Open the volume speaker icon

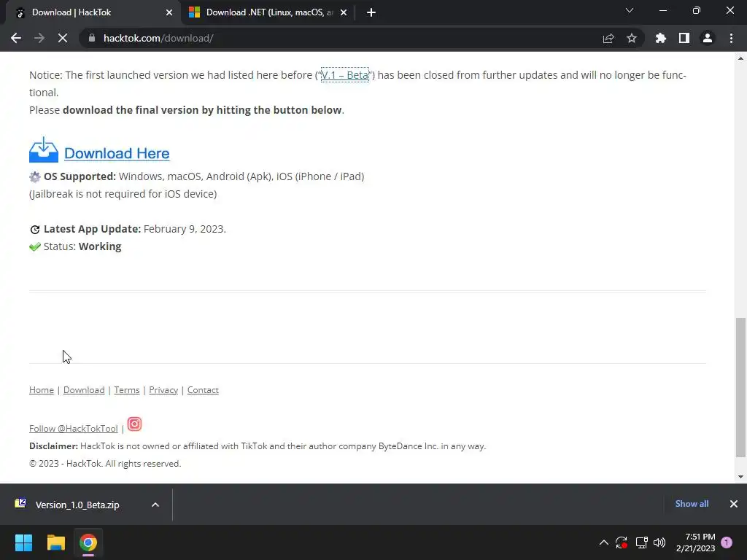[x=659, y=542]
